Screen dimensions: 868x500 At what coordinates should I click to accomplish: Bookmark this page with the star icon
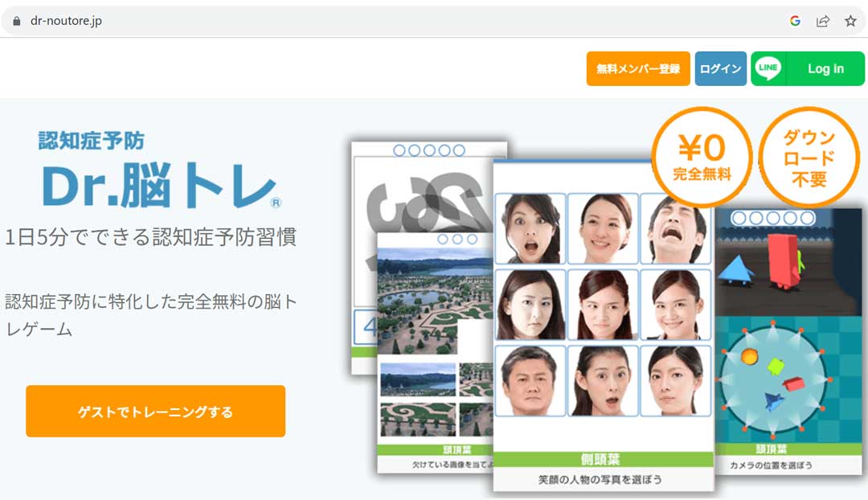pyautogui.click(x=850, y=21)
